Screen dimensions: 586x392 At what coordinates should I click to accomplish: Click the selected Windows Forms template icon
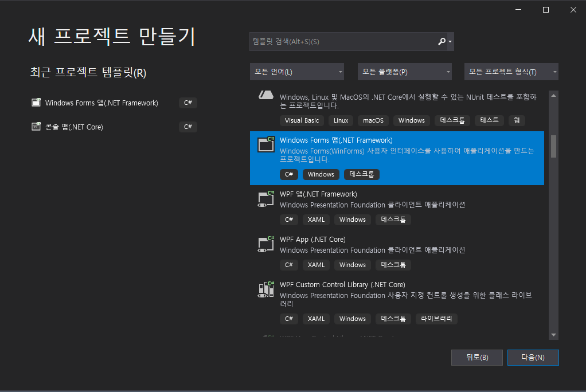pos(265,144)
